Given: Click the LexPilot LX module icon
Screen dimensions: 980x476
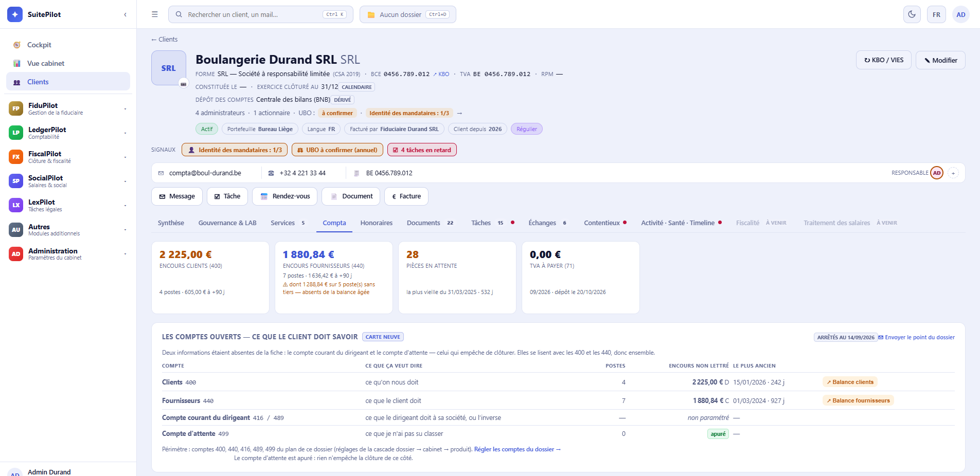Looking at the screenshot, I should click(16, 205).
